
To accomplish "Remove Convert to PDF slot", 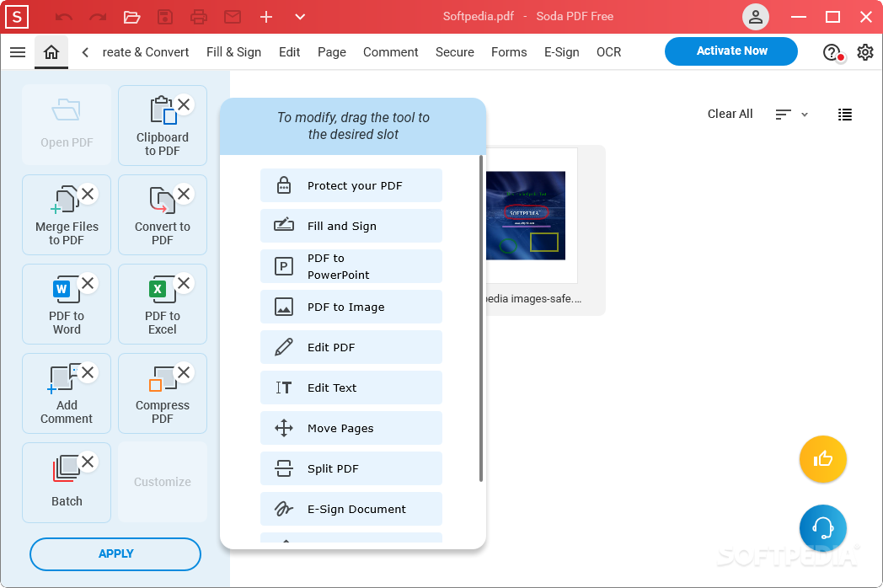I will [184, 194].
